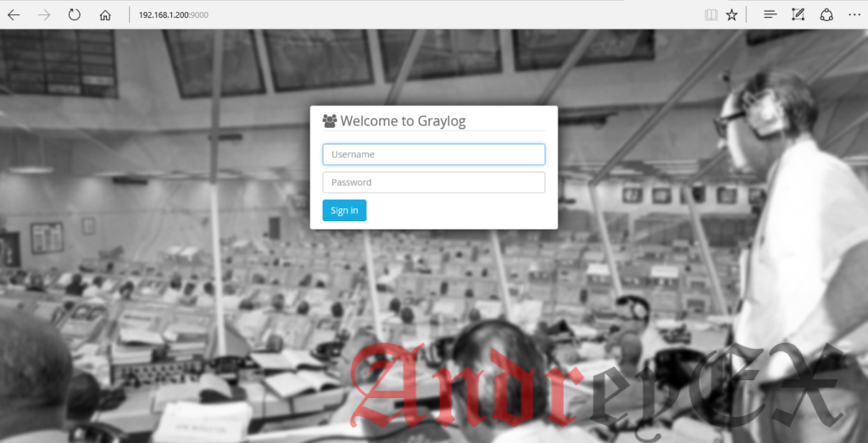Image resolution: width=868 pixels, height=443 pixels.
Task: Open reading view book icon
Action: tap(711, 15)
